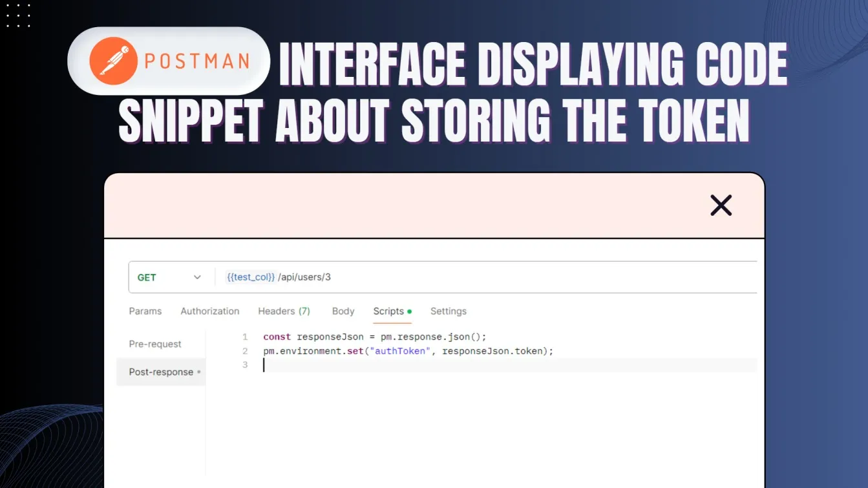This screenshot has width=868, height=488.
Task: Switch to the Params tab
Action: point(145,311)
